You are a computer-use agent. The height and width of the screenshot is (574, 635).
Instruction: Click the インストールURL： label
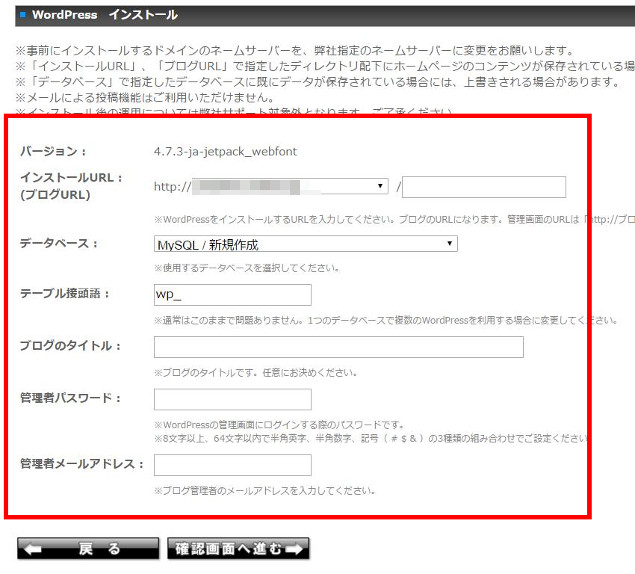[x=71, y=178]
